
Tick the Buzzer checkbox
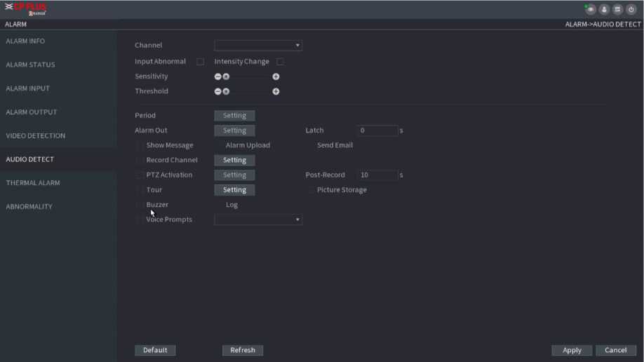[140, 205]
